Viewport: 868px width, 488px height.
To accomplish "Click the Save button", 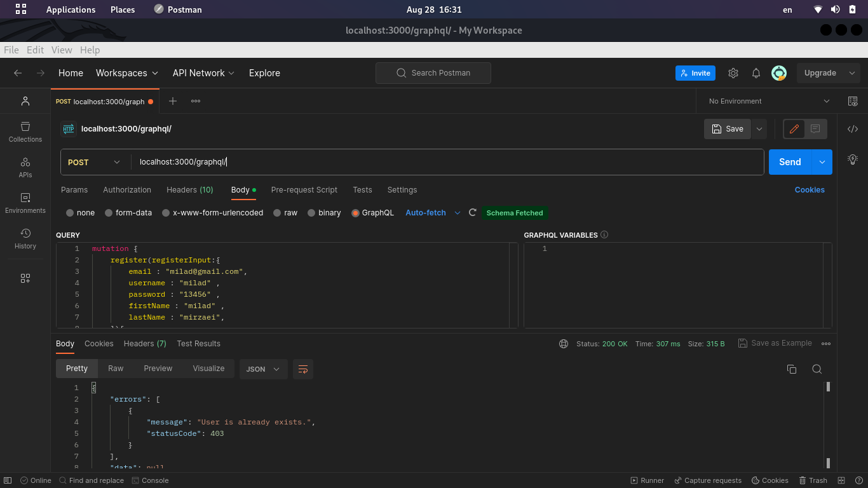I will pyautogui.click(x=728, y=129).
